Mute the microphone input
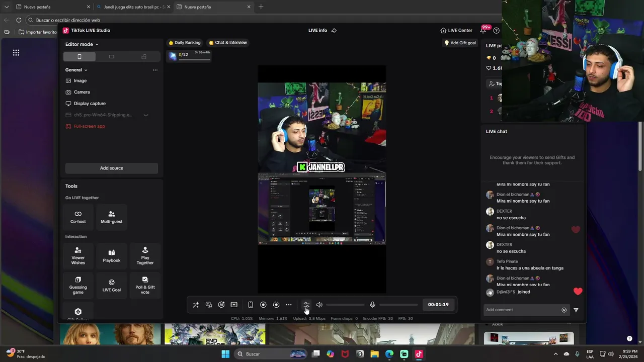This screenshot has width=644, height=362. (x=372, y=305)
